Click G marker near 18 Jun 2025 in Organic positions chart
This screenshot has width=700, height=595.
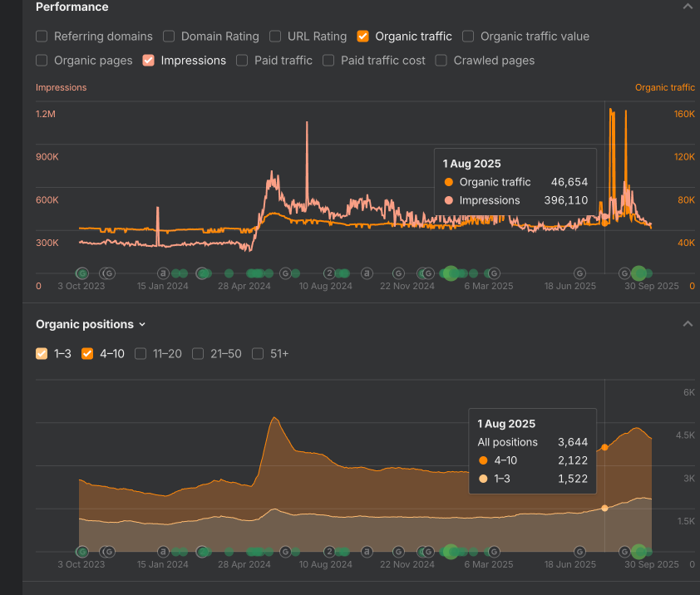pyautogui.click(x=580, y=551)
